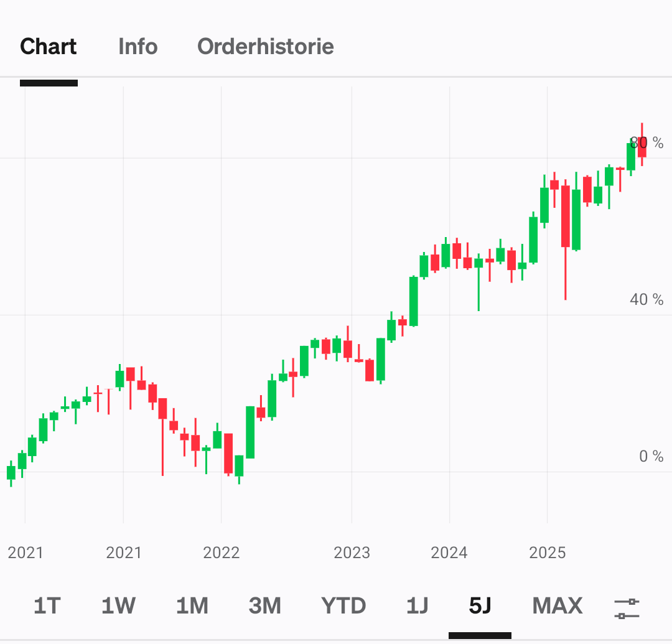Select the 2024 time axis marker
The image size is (672, 644).
[x=449, y=553]
